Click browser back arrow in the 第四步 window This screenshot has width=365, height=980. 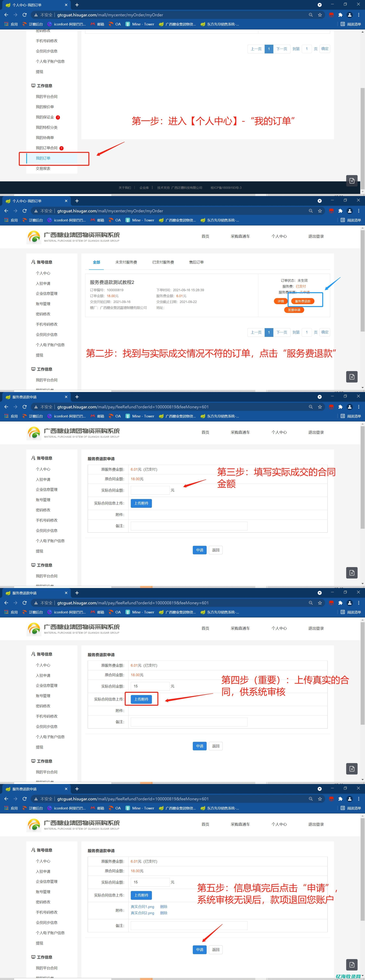[6, 603]
